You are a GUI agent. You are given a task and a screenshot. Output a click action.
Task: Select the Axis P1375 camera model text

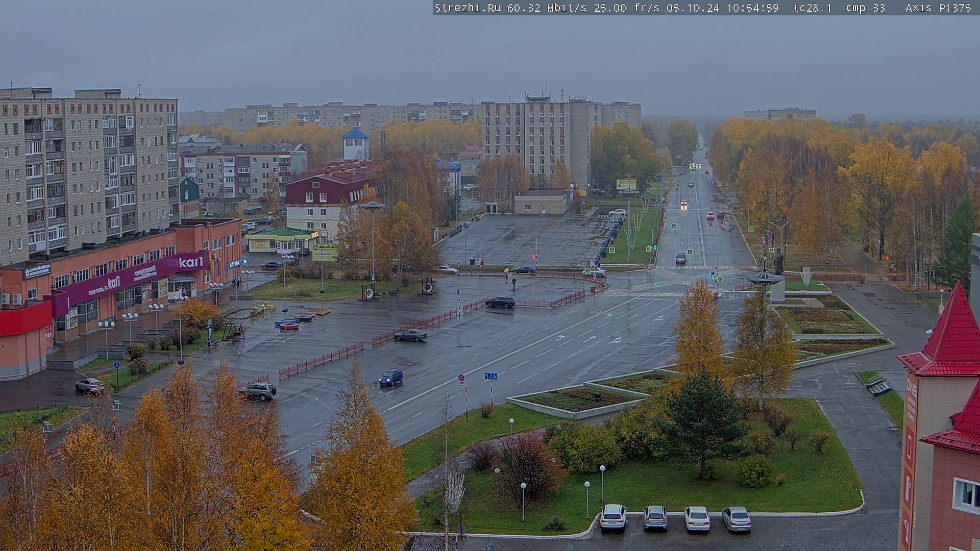pyautogui.click(x=938, y=8)
